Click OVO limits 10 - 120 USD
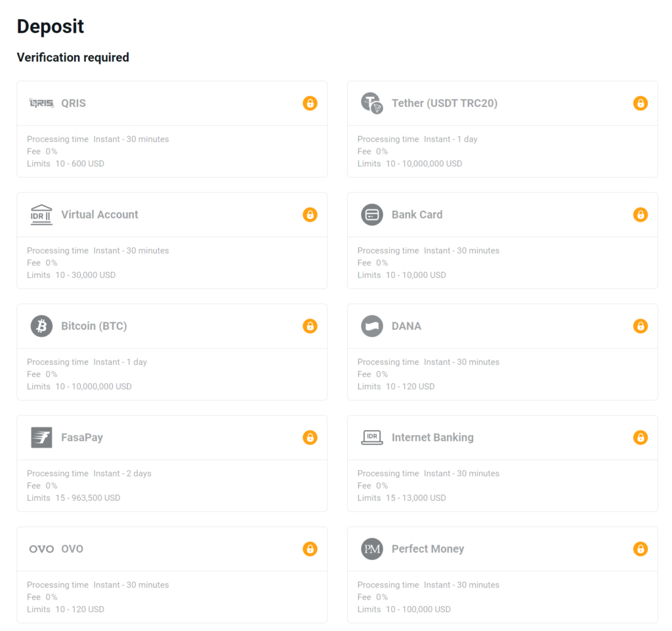The image size is (672, 631). tap(66, 609)
